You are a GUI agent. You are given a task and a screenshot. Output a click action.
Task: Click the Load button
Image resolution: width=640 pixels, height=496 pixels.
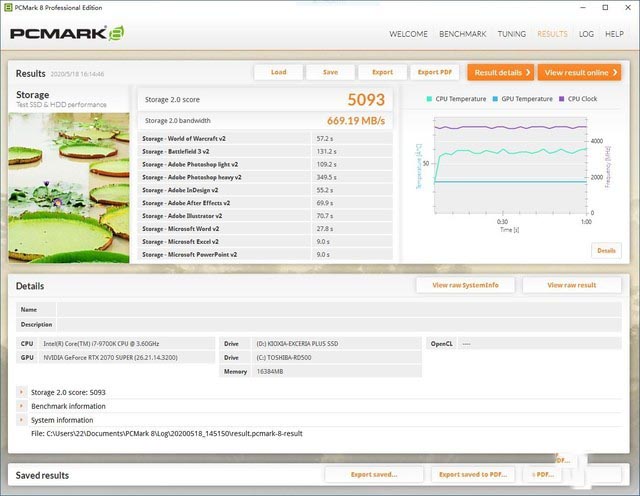[278, 72]
